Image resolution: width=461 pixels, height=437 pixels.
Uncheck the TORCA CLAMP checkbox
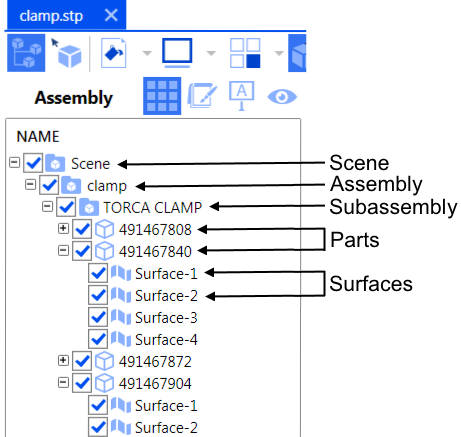(x=66, y=207)
